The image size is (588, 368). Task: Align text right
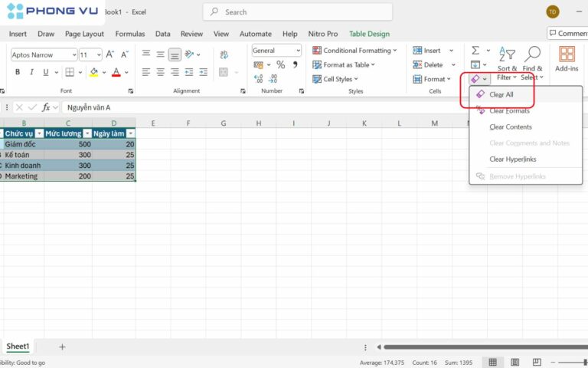(175, 72)
